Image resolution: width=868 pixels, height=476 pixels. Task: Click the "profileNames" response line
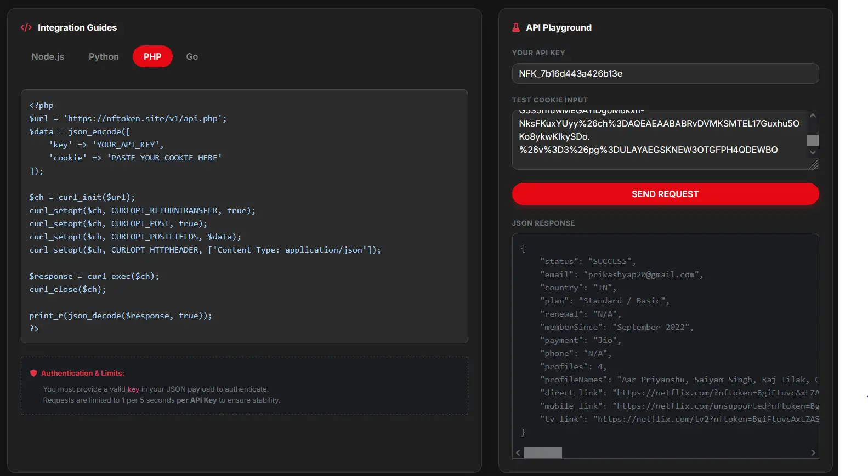pos(679,380)
